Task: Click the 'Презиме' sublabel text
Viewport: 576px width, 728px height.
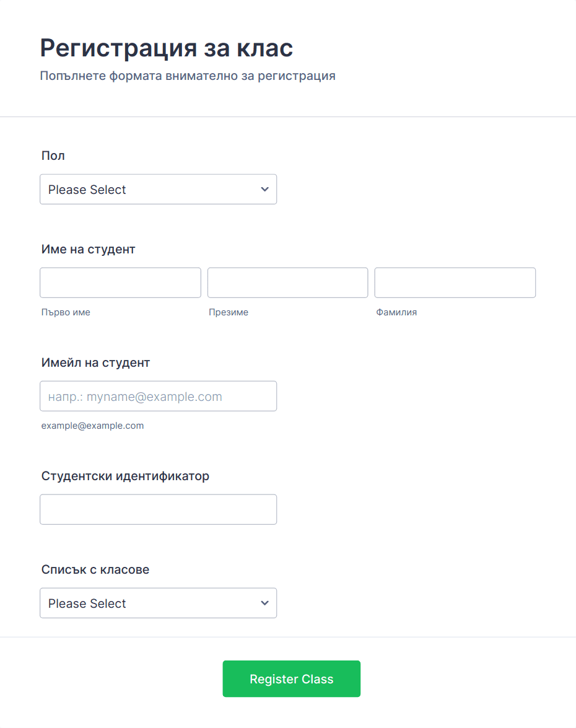Action: [x=229, y=312]
